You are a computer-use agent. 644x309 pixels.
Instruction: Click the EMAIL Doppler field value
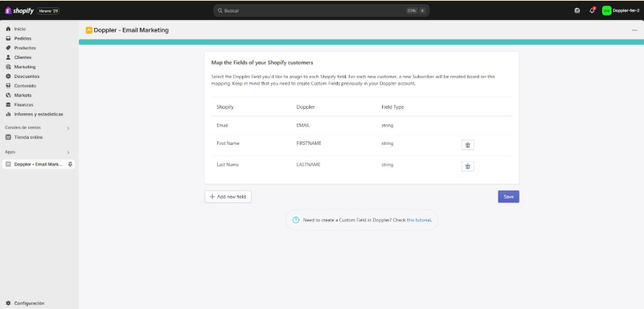pos(302,126)
